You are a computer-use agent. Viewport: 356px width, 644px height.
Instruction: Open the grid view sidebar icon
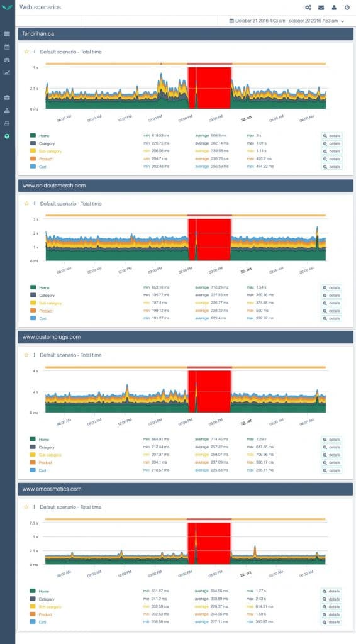point(7,34)
